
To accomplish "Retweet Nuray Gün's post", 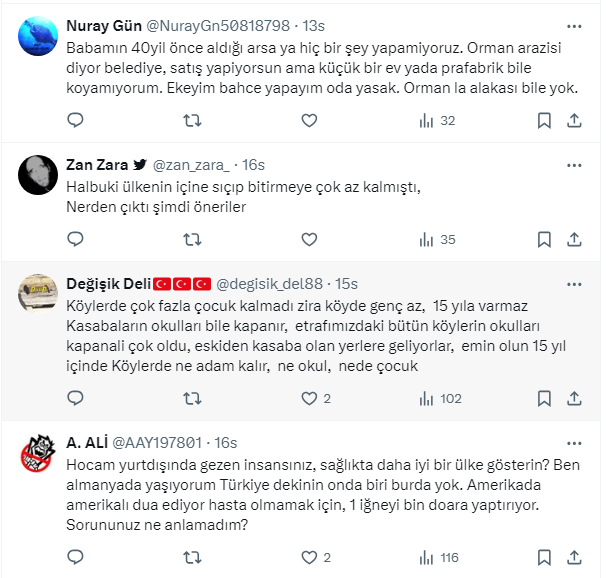I will click(x=194, y=120).
